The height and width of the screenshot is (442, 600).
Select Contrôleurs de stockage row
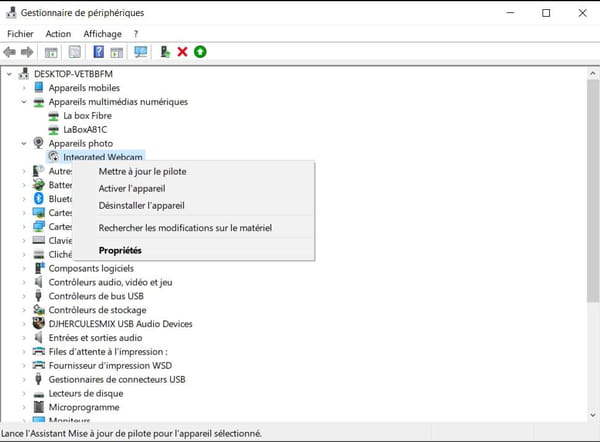tap(97, 310)
